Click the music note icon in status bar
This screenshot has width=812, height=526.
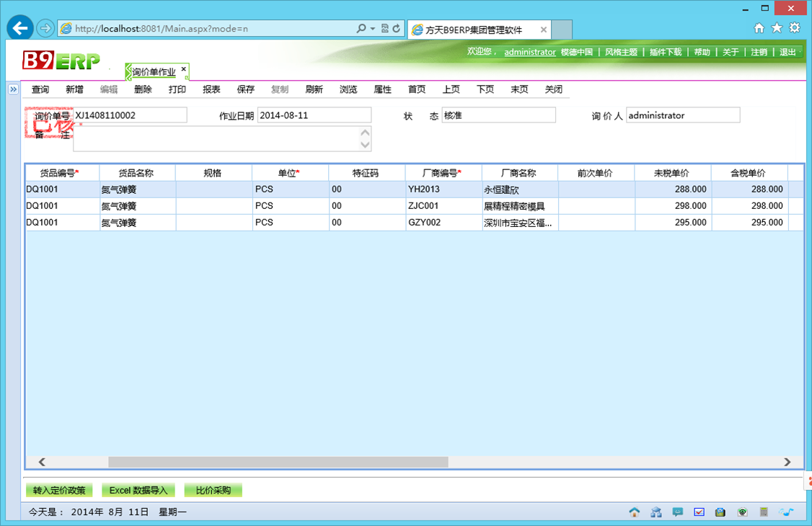(x=787, y=512)
